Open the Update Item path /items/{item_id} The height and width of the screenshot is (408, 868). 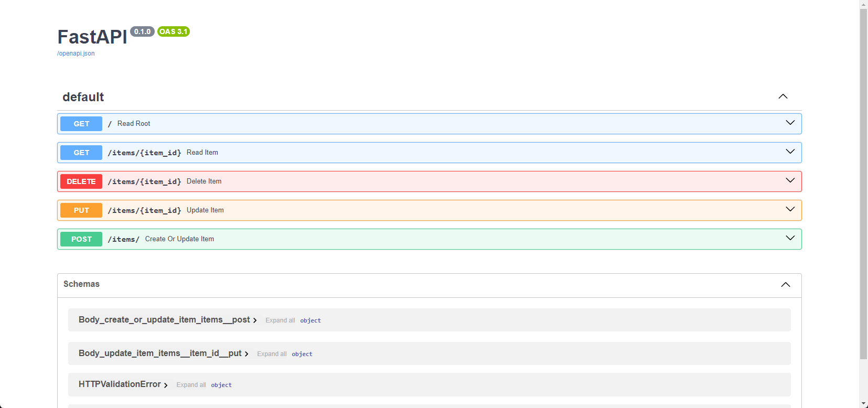(x=144, y=210)
